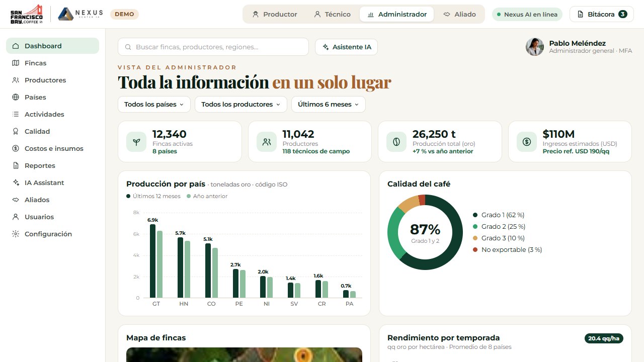Click the Ingresos estimados dollar icon
Image resolution: width=644 pixels, height=362 pixels.
[x=527, y=142]
